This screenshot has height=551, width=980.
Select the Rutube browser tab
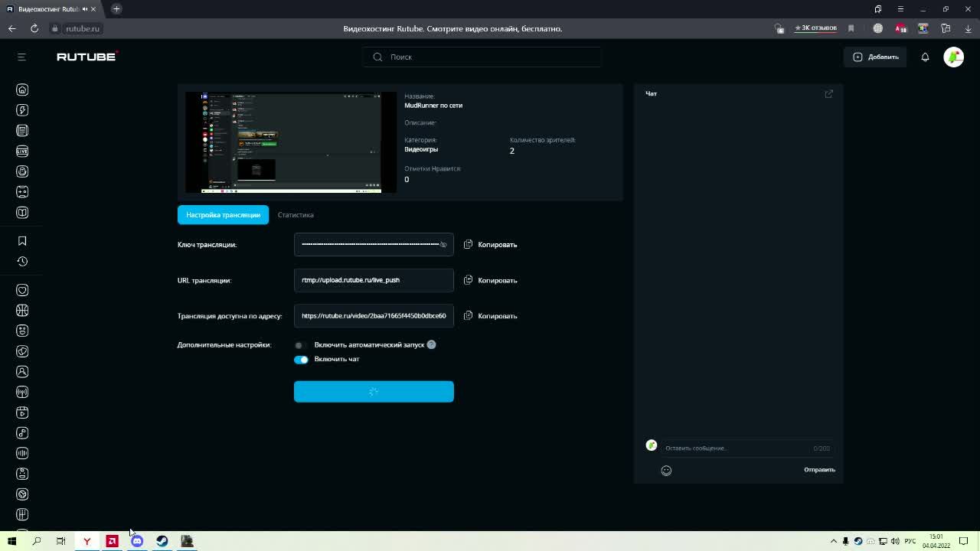(51, 9)
